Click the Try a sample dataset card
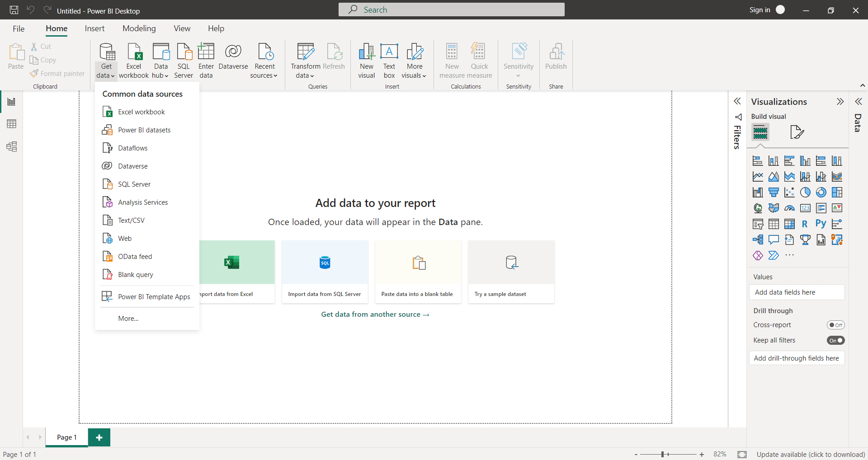This screenshot has height=460, width=868. click(x=511, y=272)
